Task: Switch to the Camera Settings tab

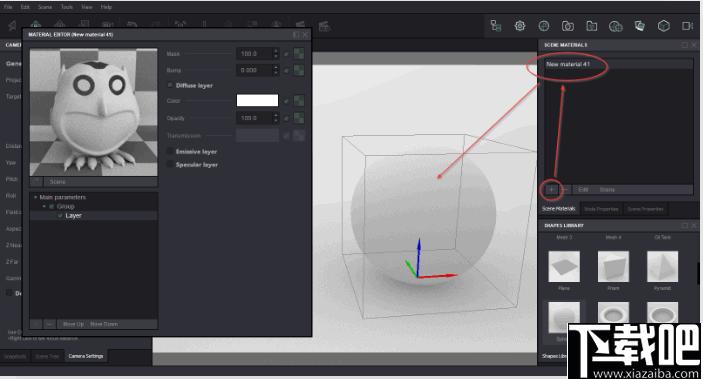Action: pyautogui.click(x=86, y=356)
